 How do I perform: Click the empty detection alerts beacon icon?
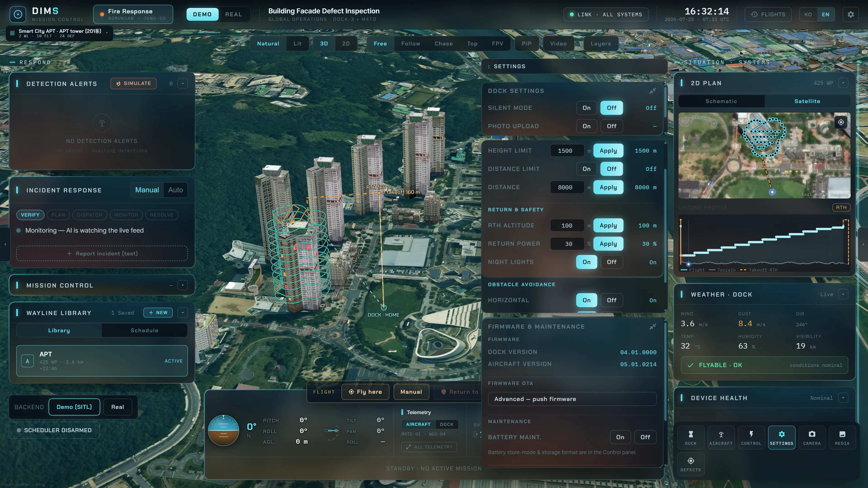[102, 123]
